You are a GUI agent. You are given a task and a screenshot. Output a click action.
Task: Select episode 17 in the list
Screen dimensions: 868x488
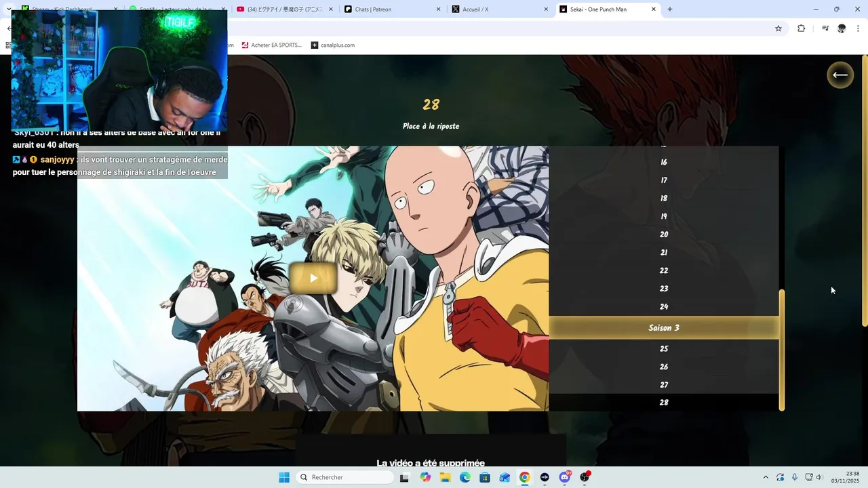(x=664, y=180)
